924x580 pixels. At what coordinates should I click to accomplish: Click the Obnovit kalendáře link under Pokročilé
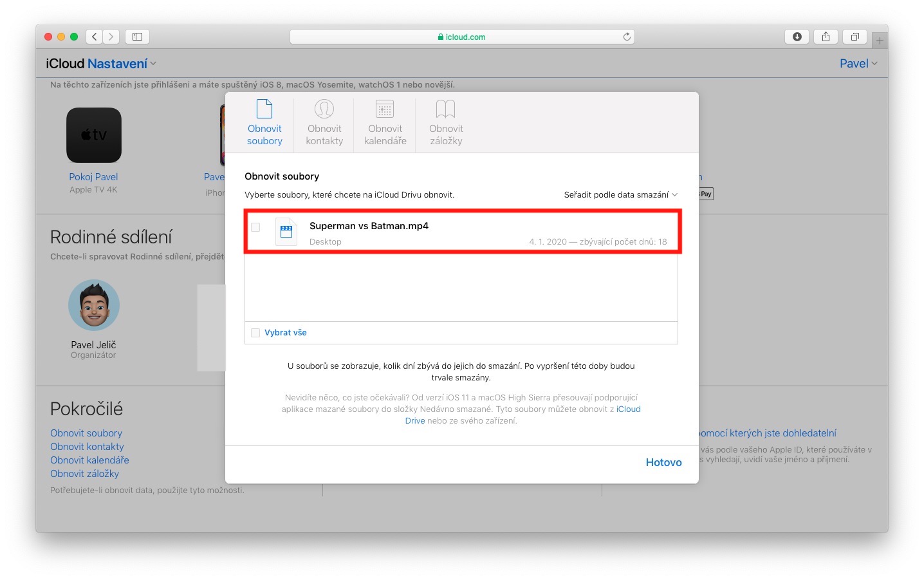pyautogui.click(x=89, y=460)
